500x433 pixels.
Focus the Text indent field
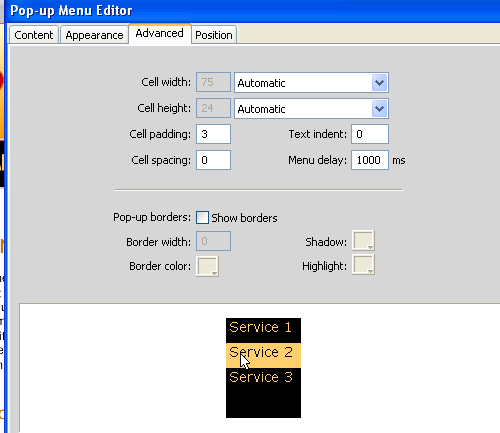(370, 134)
